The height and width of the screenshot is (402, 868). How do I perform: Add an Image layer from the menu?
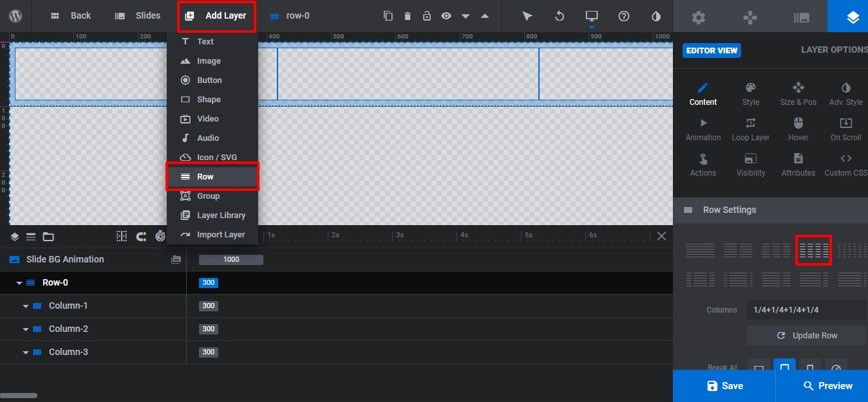click(212, 60)
